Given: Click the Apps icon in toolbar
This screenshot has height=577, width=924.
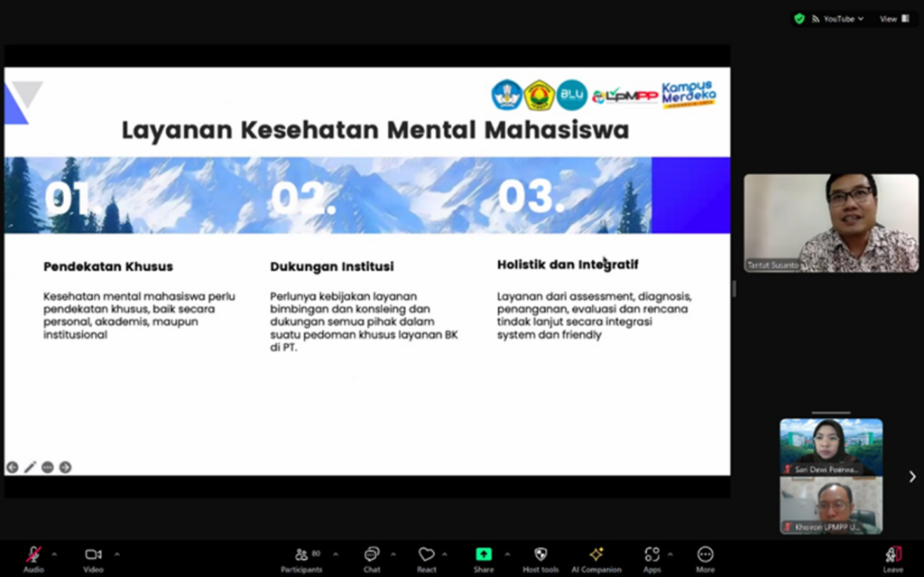Looking at the screenshot, I should coord(651,554).
